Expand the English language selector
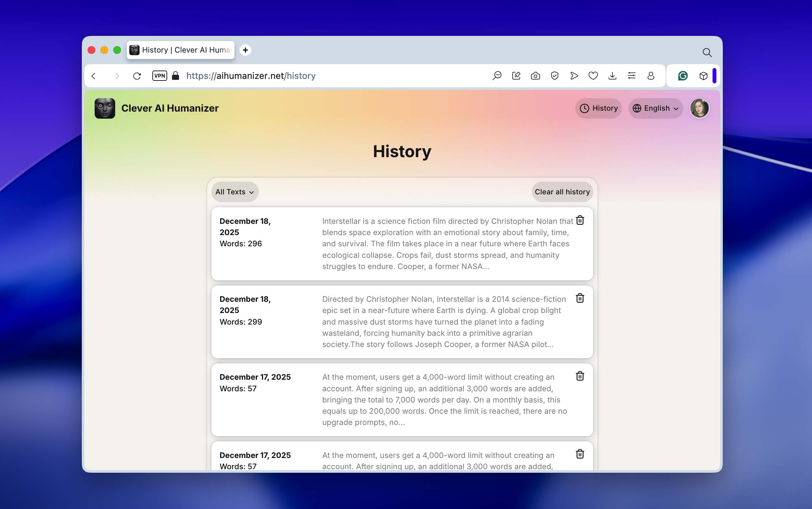Viewport: 812px width, 509px height. pyautogui.click(x=655, y=108)
